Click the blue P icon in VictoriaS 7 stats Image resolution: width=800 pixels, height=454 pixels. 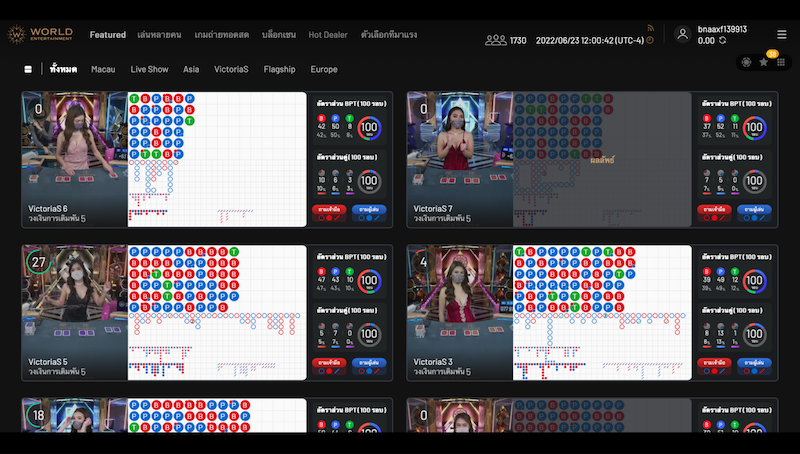point(720,118)
